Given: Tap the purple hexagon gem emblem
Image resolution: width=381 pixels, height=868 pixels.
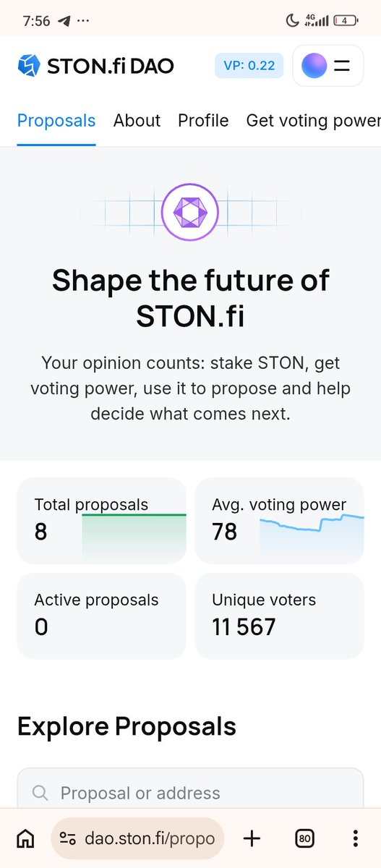Looking at the screenshot, I should click(x=190, y=212).
